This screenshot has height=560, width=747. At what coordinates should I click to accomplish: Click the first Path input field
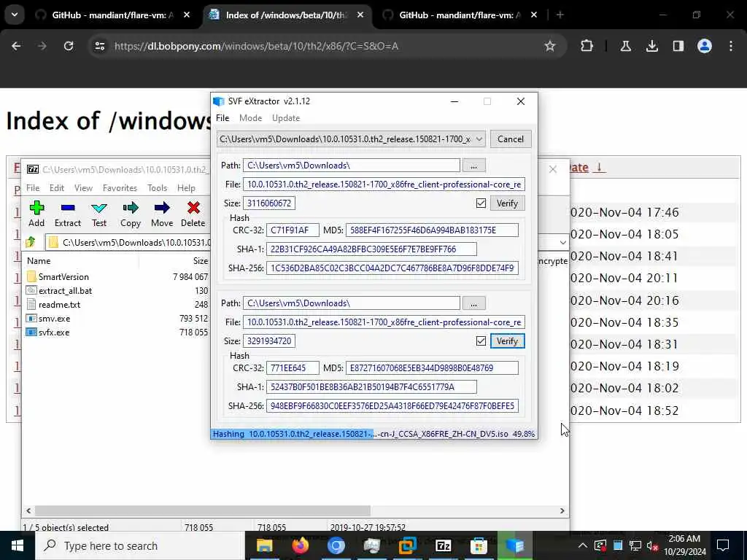tap(352, 166)
